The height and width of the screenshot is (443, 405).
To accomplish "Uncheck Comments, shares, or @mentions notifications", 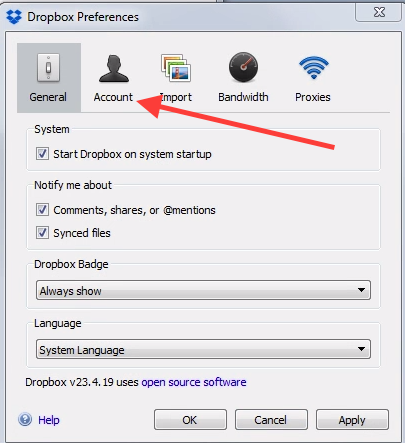I will (x=42, y=210).
